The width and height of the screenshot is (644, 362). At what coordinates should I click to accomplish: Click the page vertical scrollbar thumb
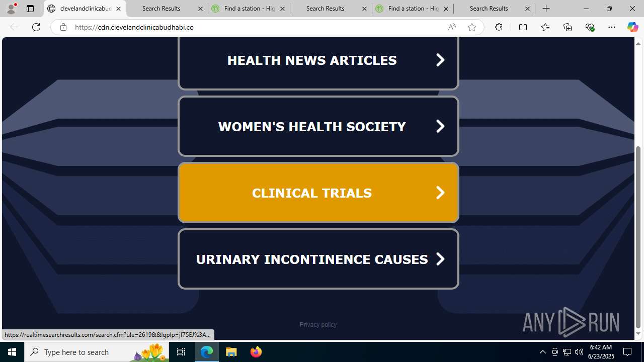(638, 237)
